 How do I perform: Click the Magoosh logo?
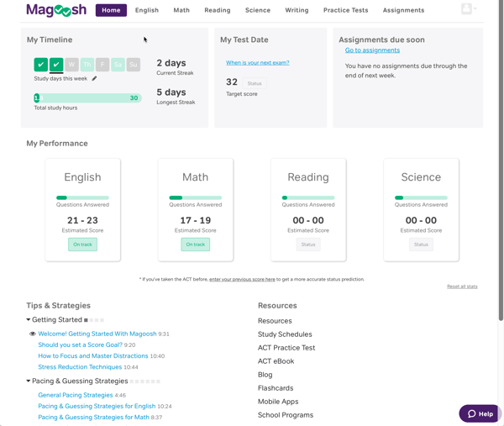(x=56, y=10)
